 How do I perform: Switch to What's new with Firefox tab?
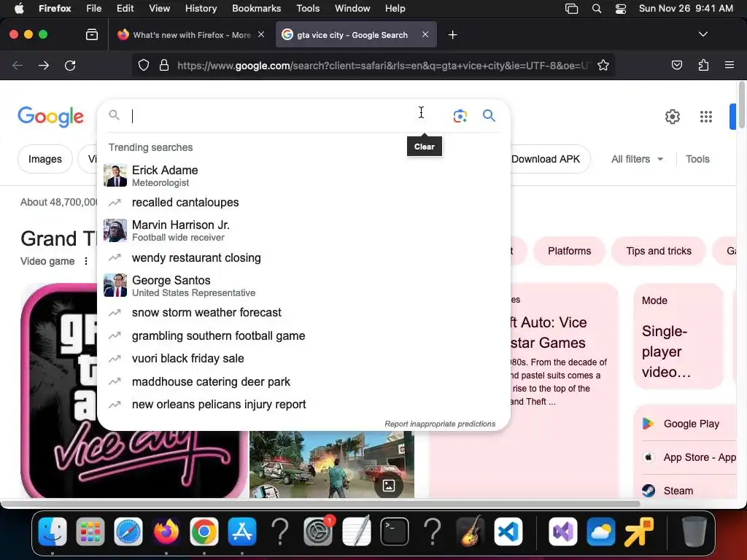click(x=191, y=35)
